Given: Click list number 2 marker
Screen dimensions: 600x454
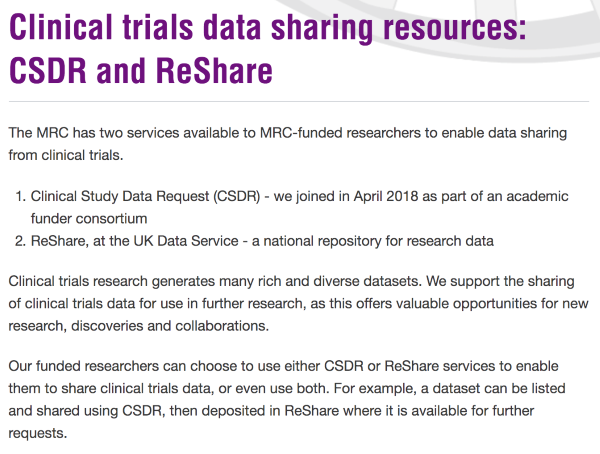Looking at the screenshot, I should (20, 241).
